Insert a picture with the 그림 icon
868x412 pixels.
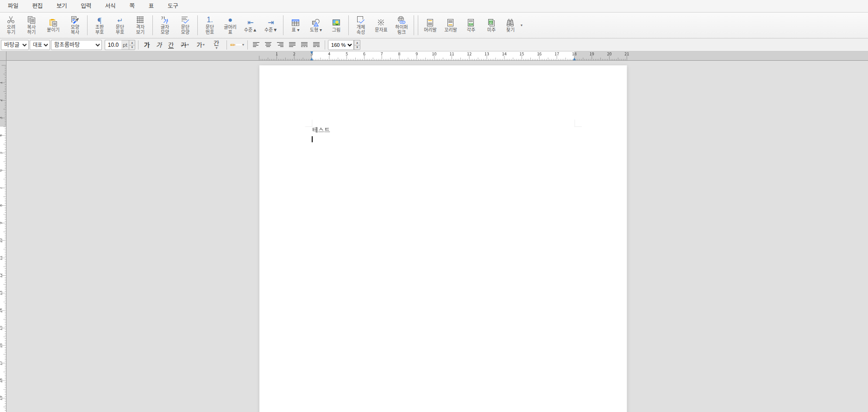[x=336, y=25]
